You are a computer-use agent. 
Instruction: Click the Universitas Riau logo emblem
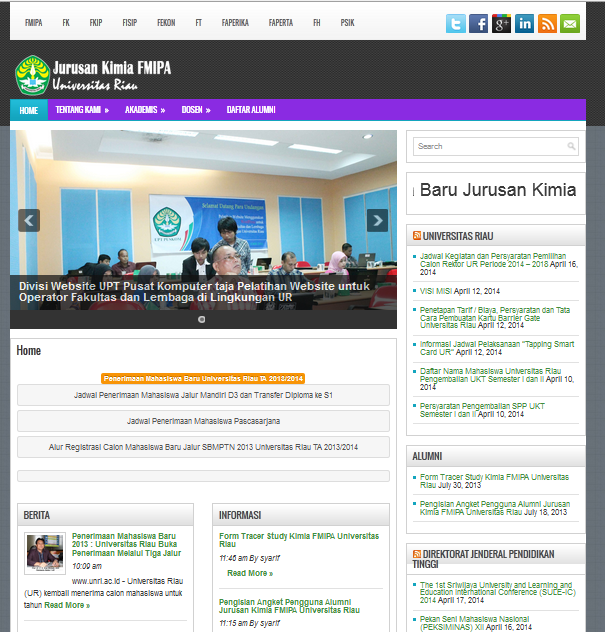(32, 75)
